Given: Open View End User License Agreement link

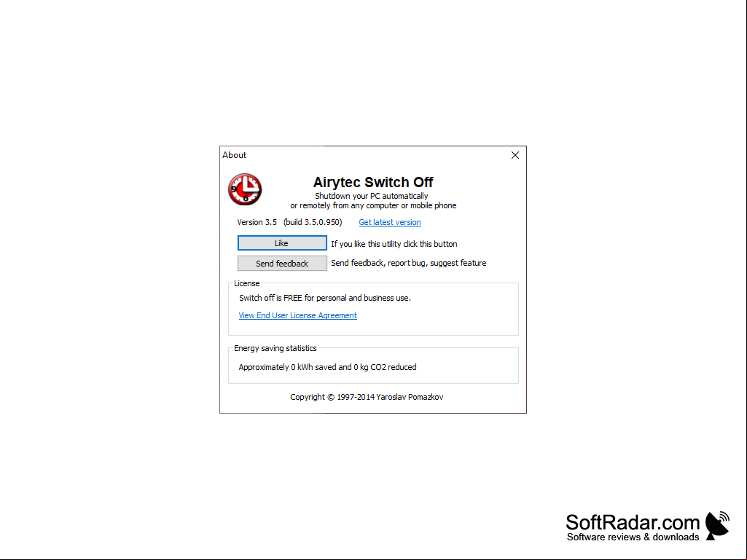Looking at the screenshot, I should 298,315.
